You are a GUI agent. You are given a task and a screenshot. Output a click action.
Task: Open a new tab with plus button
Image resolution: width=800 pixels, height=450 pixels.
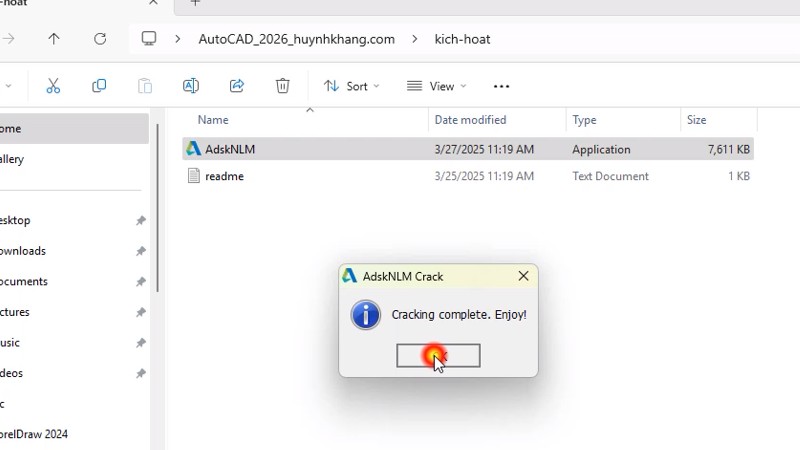195,4
